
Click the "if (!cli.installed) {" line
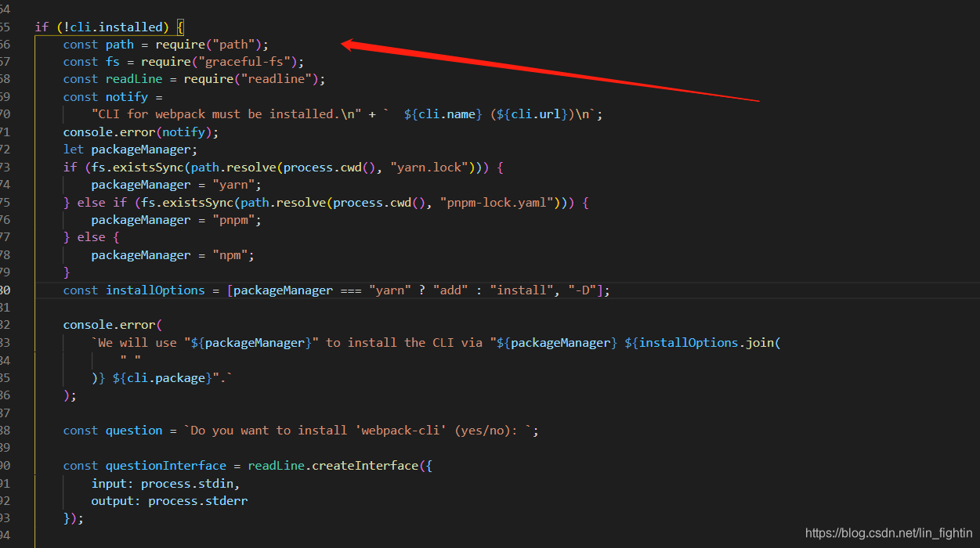coord(109,27)
